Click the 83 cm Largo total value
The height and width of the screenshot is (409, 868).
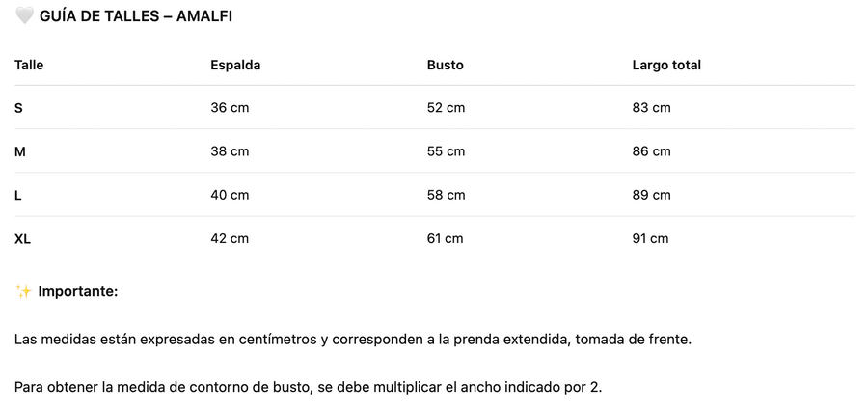(x=652, y=108)
